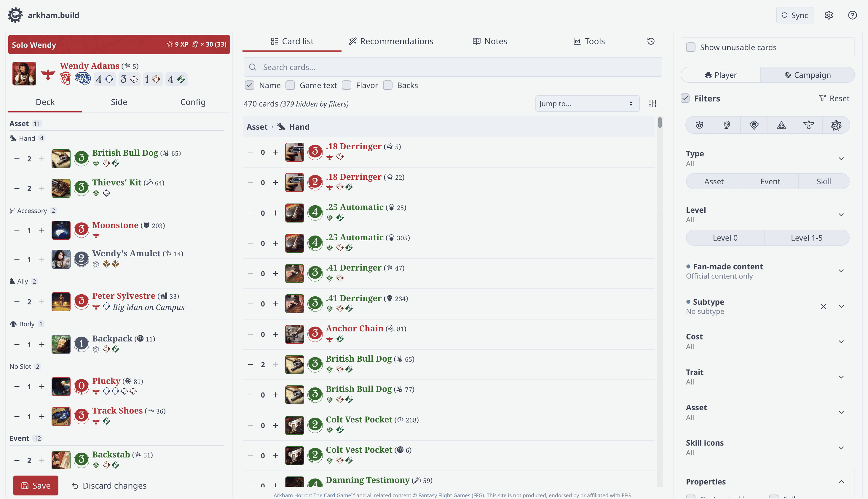The width and height of the screenshot is (868, 499).
Task: Filter cards by Seeker magnifying glass icon
Action: tap(727, 125)
